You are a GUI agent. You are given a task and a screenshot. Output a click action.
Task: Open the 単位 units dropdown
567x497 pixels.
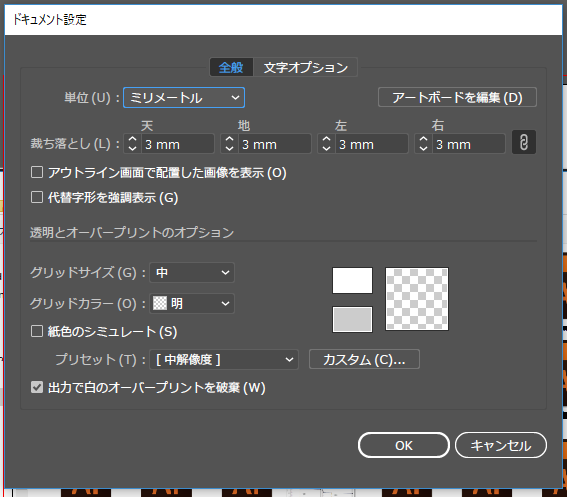pyautogui.click(x=184, y=98)
